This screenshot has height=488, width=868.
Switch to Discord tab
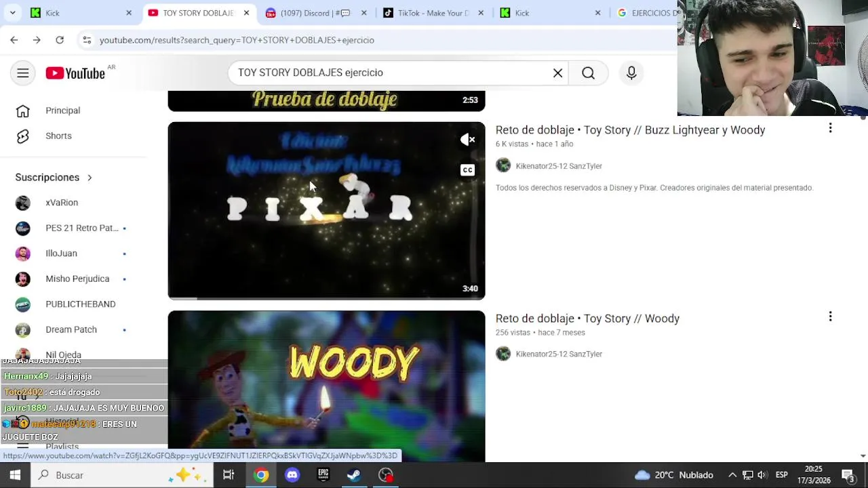pos(316,13)
